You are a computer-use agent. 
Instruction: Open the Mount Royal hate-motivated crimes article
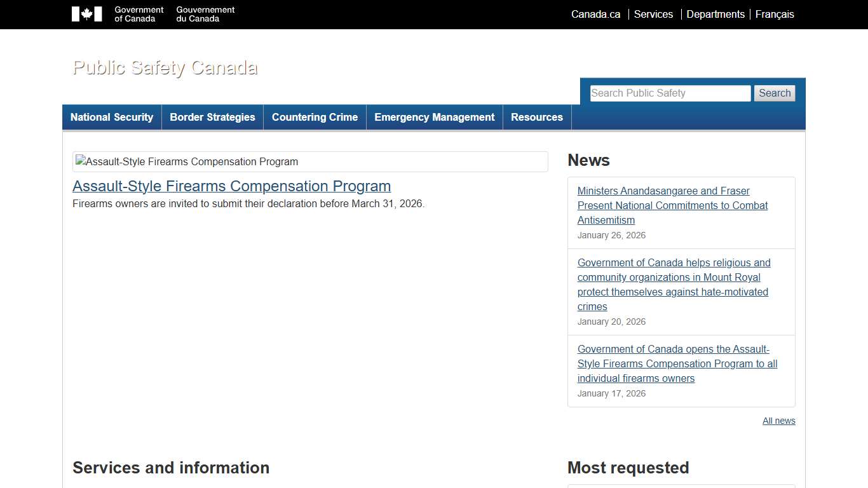click(x=674, y=285)
